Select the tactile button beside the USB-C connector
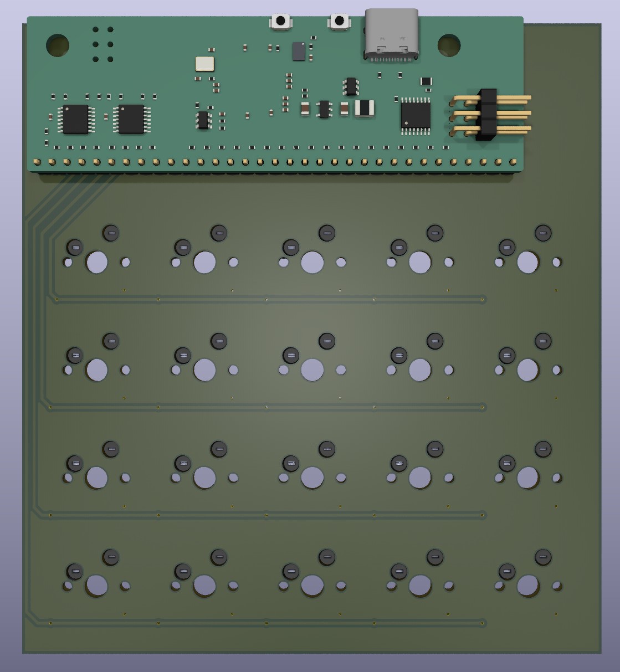This screenshot has width=620, height=672. coord(339,22)
